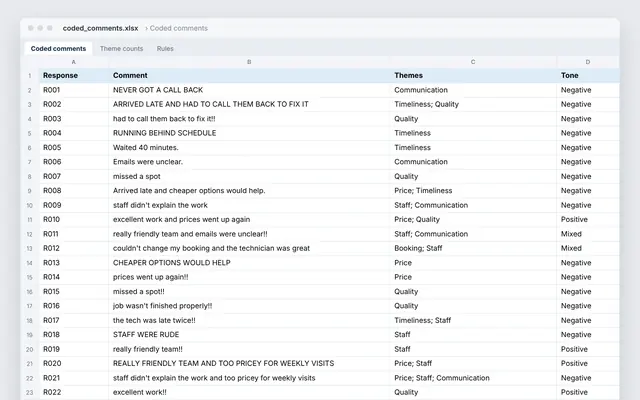Open the Rules sheet tab

[165, 49]
